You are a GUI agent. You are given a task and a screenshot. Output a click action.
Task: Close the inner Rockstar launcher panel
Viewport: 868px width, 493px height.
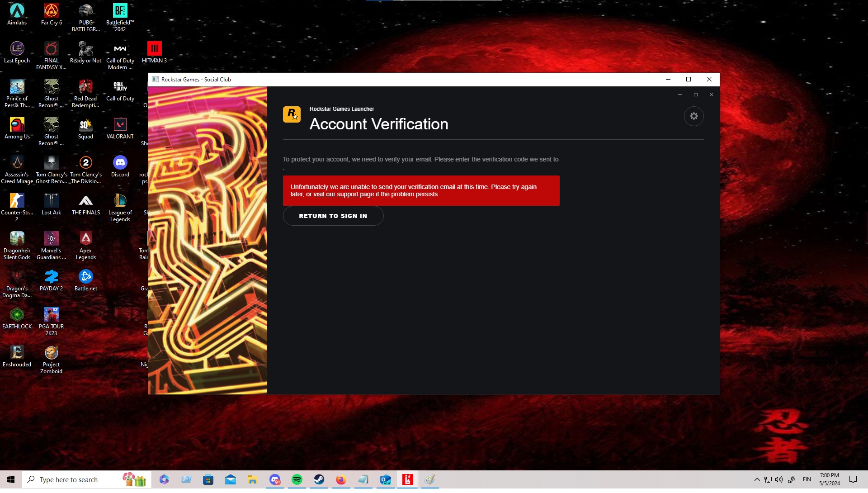click(712, 95)
